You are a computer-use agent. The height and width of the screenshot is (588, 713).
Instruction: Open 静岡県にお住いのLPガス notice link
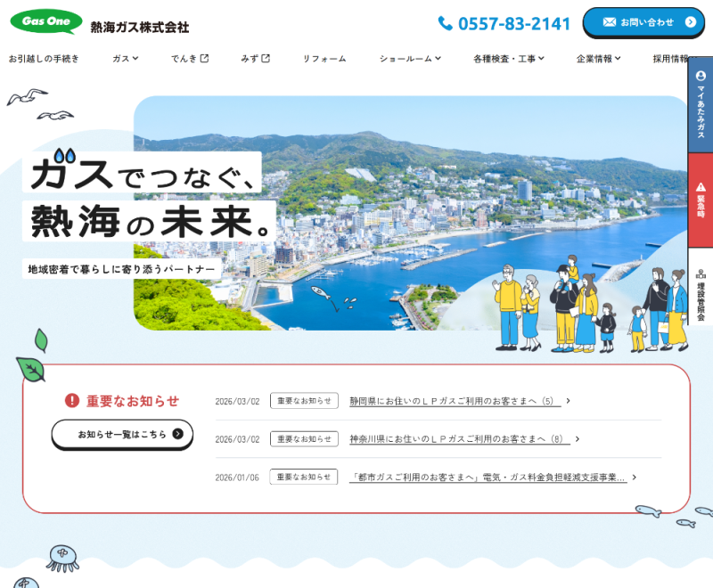[455, 401]
